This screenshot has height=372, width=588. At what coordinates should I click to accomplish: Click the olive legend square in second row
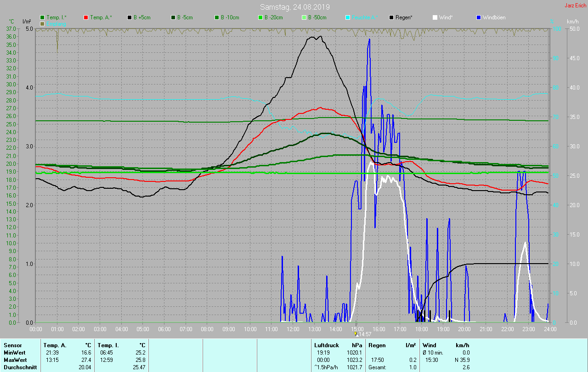tap(42, 23)
